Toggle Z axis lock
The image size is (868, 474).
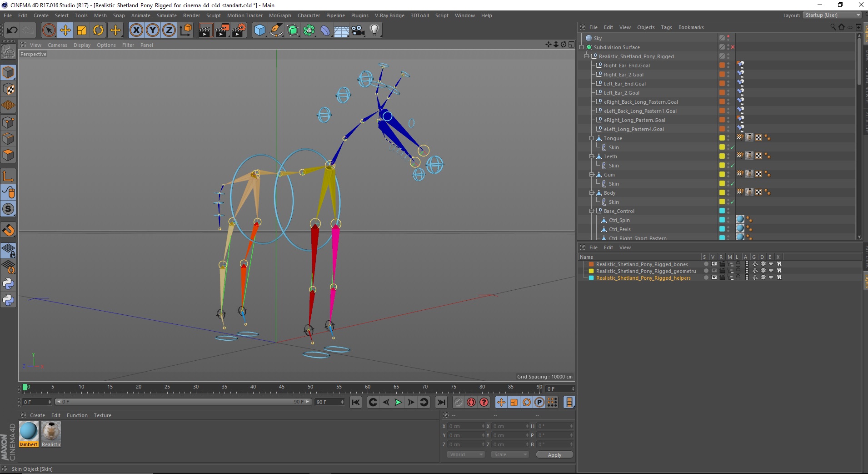tap(169, 30)
